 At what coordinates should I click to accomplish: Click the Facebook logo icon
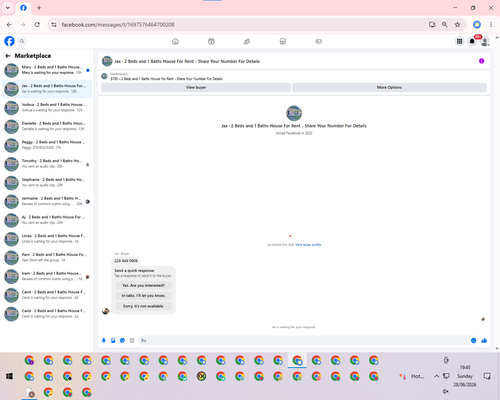tap(9, 41)
